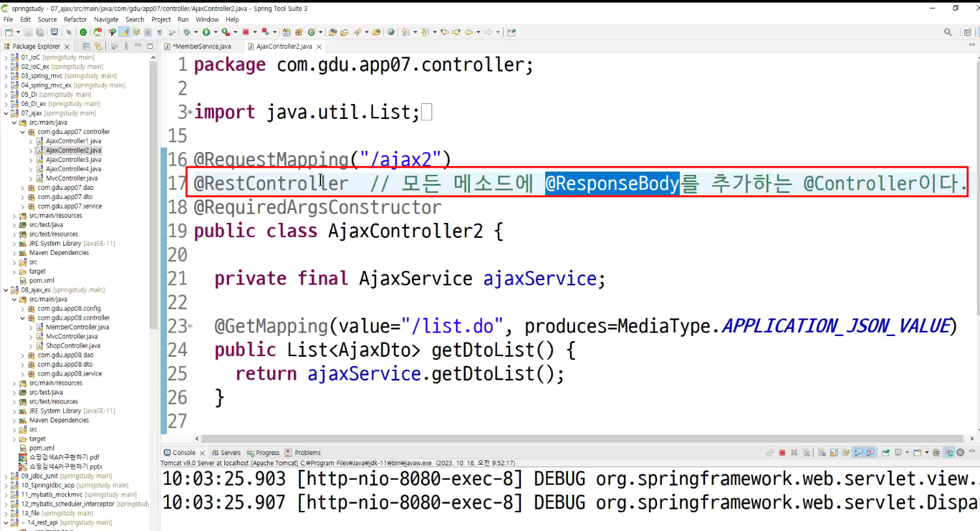Click the Last Edit Location arrow icon
The height and width of the screenshot is (531, 980).
point(445,32)
